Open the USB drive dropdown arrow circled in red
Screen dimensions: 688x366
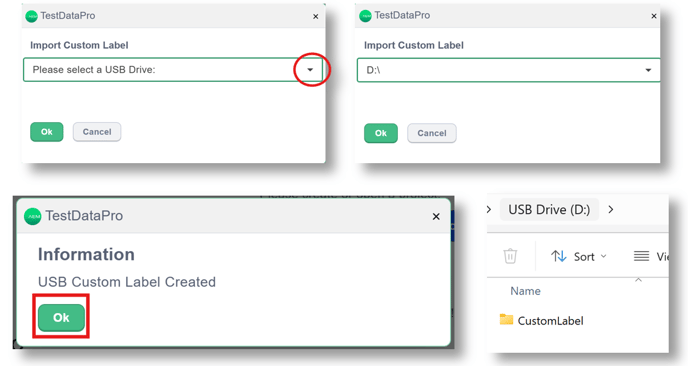coord(310,70)
